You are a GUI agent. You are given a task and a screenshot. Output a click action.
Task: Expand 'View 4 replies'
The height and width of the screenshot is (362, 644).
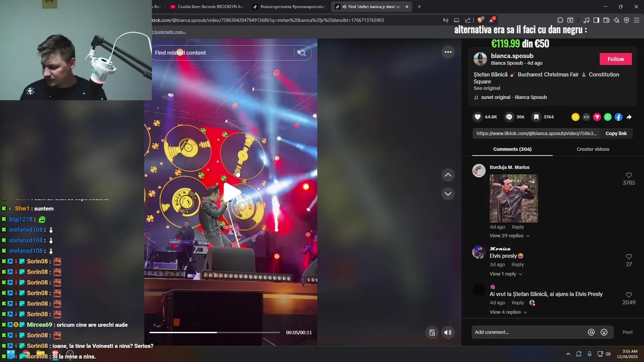point(509,312)
